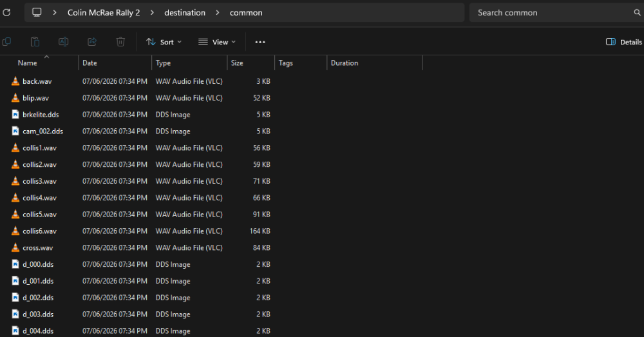Select the file name cam_002.dds
The image size is (644, 337).
pyautogui.click(x=43, y=131)
